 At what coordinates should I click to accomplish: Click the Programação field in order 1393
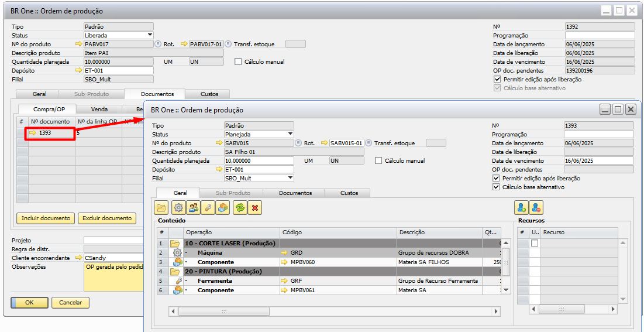(599, 135)
